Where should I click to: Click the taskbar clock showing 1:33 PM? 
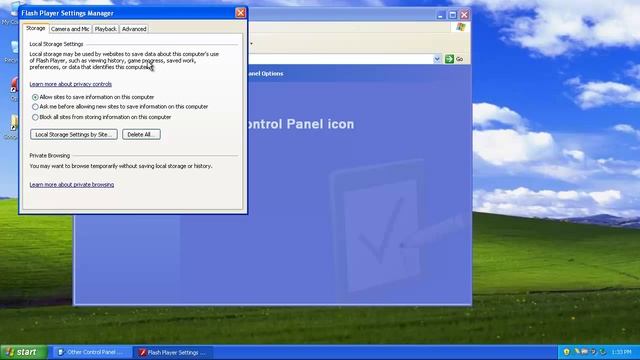click(621, 352)
